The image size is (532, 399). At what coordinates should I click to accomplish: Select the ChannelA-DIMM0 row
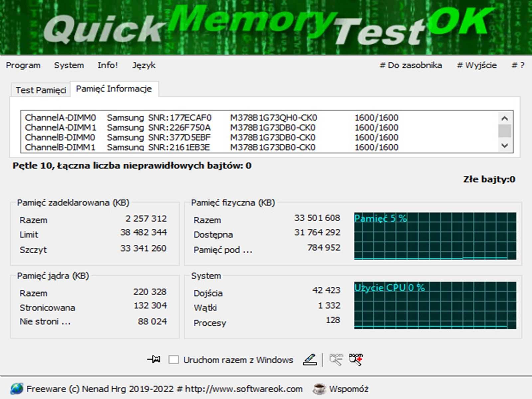point(211,118)
